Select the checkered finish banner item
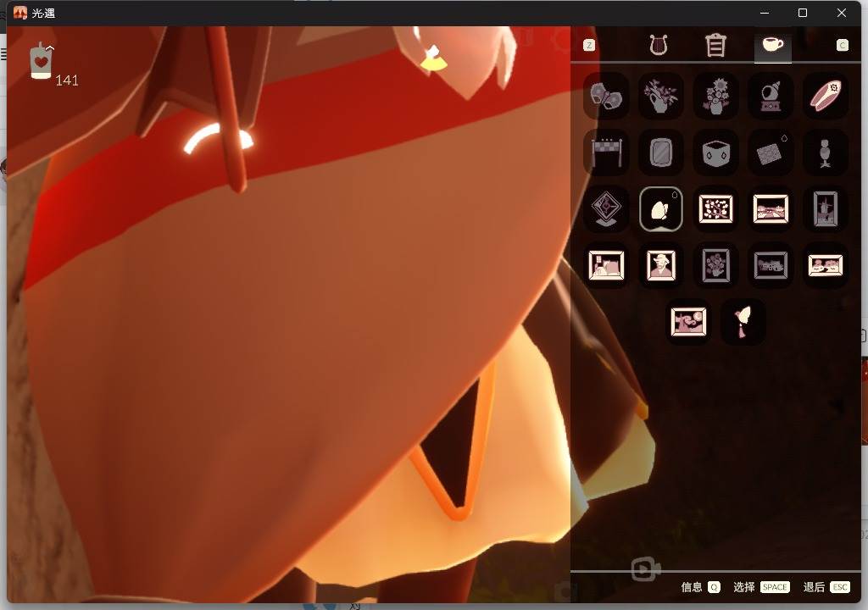 click(x=606, y=152)
